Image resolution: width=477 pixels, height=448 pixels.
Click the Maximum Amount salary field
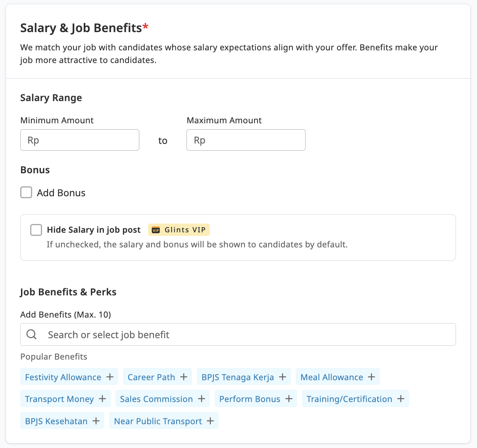click(246, 140)
